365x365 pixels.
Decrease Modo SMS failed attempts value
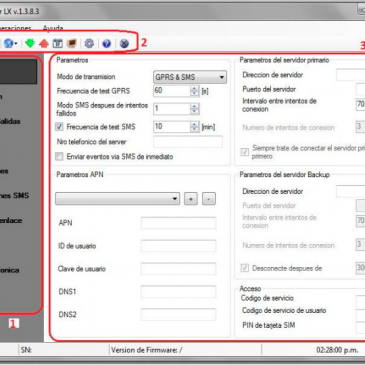(195, 112)
